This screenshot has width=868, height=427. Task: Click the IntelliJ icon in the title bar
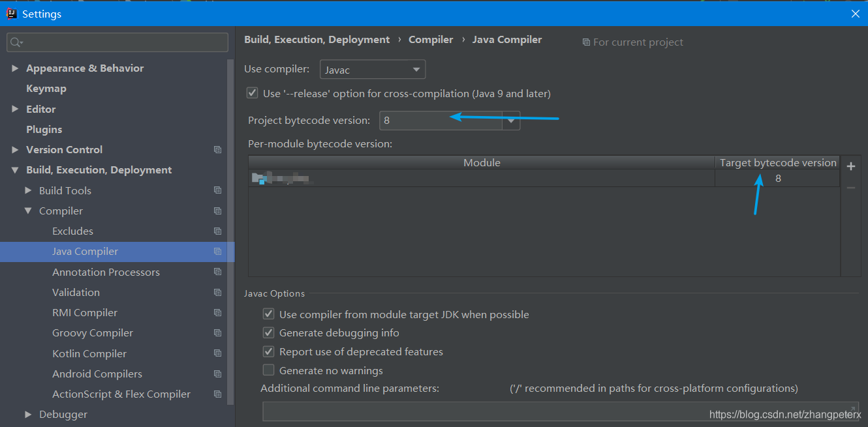coord(11,14)
